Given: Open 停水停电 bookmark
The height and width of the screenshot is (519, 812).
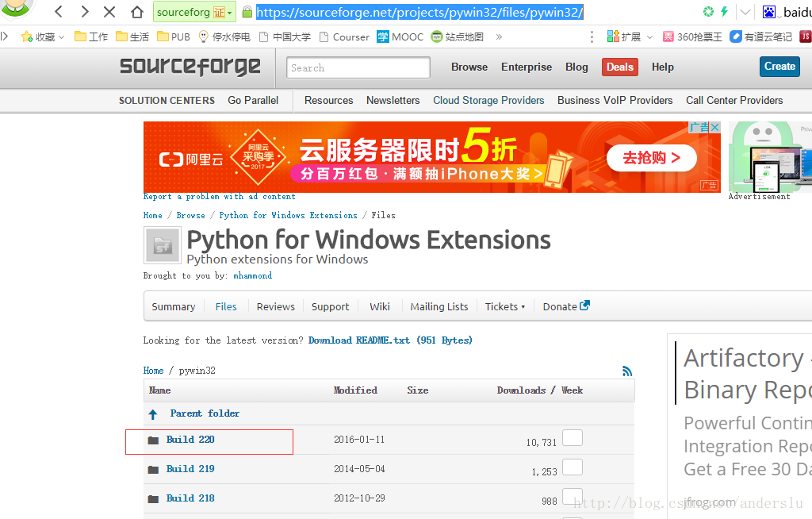Looking at the screenshot, I should pyautogui.click(x=224, y=37).
